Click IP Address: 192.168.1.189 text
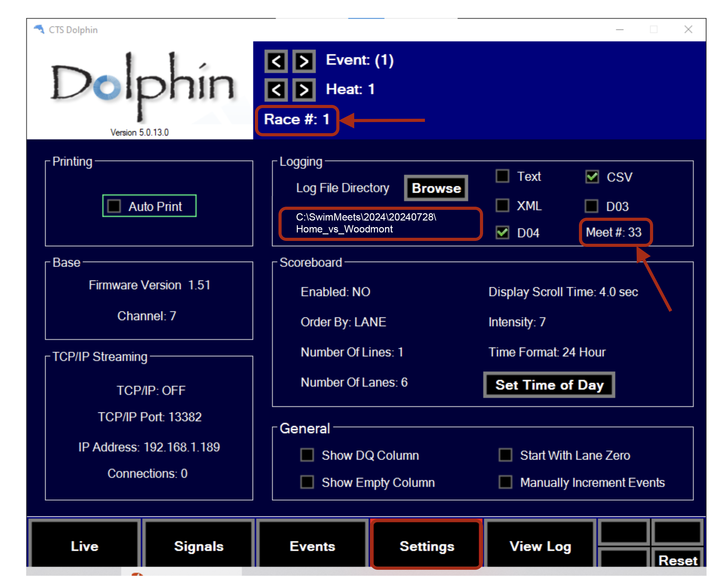Viewport: 721px width, 588px height. [x=149, y=447]
